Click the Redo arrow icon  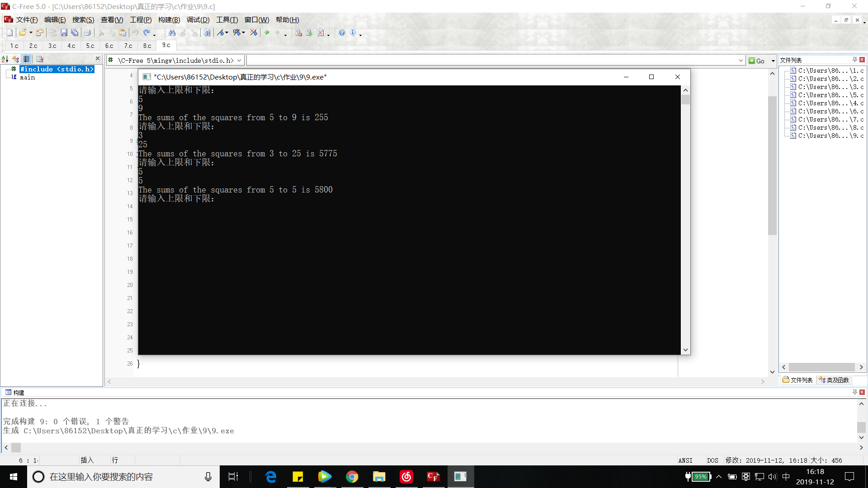pos(146,33)
